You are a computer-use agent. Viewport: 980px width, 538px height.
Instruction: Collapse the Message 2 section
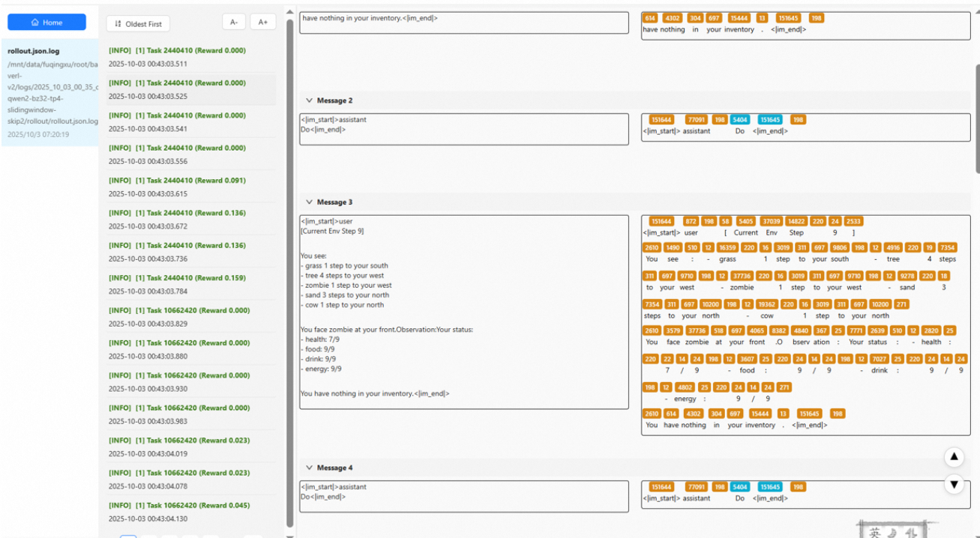(x=309, y=100)
